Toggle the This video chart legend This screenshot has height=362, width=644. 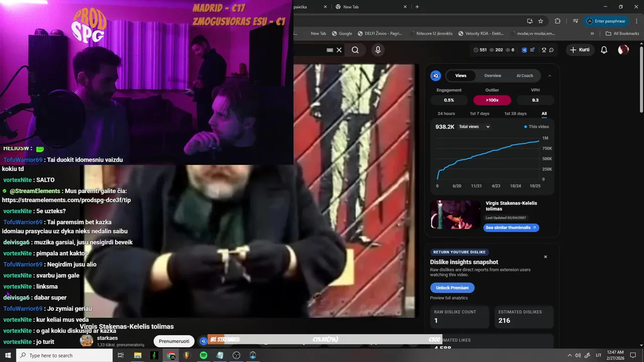point(536,127)
